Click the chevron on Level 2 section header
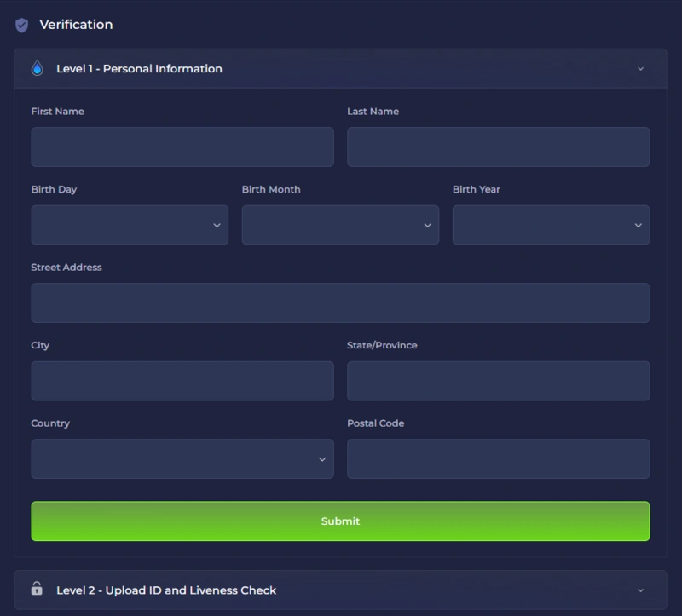The width and height of the screenshot is (682, 616). tap(641, 590)
